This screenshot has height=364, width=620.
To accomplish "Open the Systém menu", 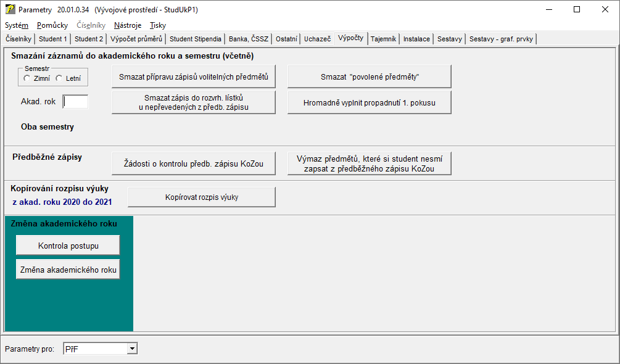I will pyautogui.click(x=17, y=25).
